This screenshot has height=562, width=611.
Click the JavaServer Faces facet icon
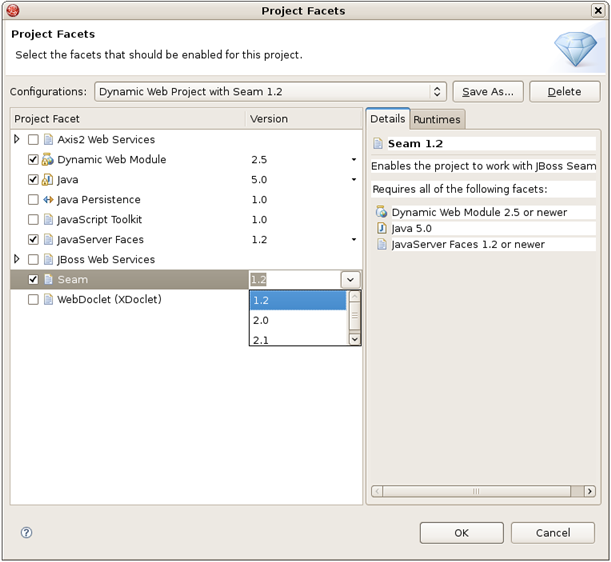coord(48,240)
